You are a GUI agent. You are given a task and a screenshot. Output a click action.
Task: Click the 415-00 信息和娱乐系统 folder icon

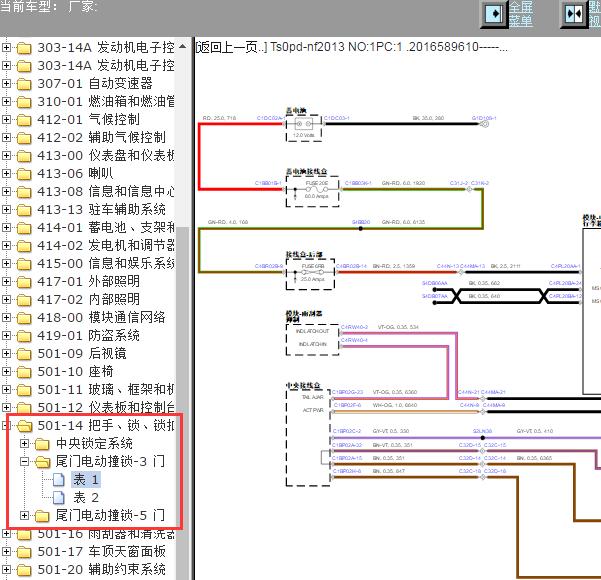click(x=24, y=264)
